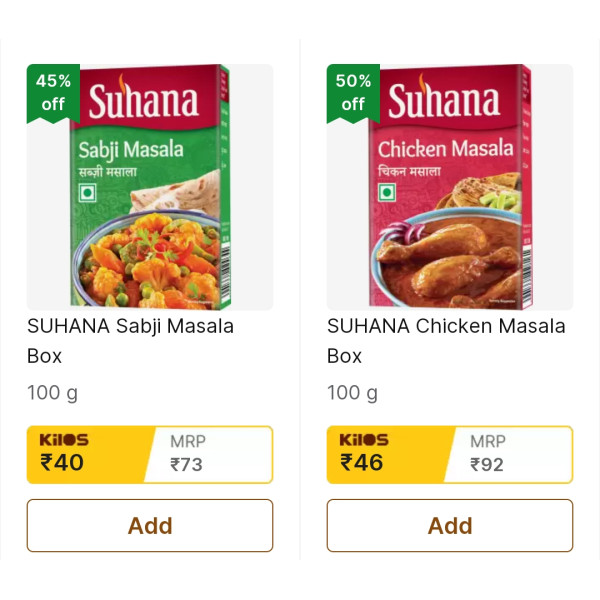This screenshot has width=600, height=600.
Task: Tap the green dot mark on Chicken Masala box
Action: pos(387,192)
